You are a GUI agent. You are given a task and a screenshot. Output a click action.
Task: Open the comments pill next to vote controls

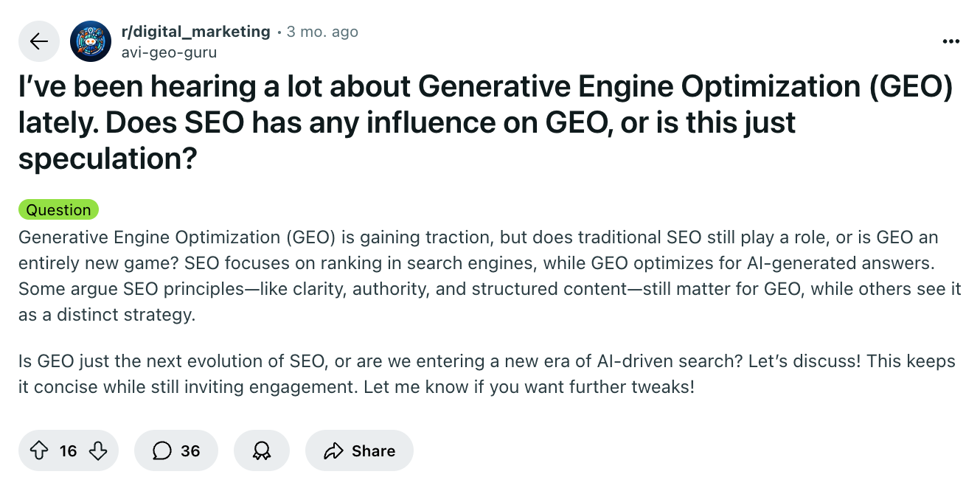coord(176,450)
